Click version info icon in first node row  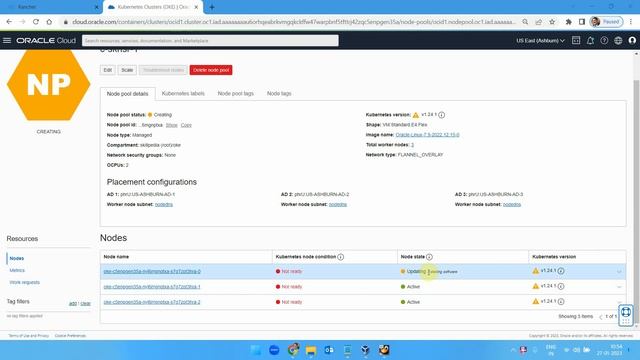pyautogui.click(x=561, y=271)
